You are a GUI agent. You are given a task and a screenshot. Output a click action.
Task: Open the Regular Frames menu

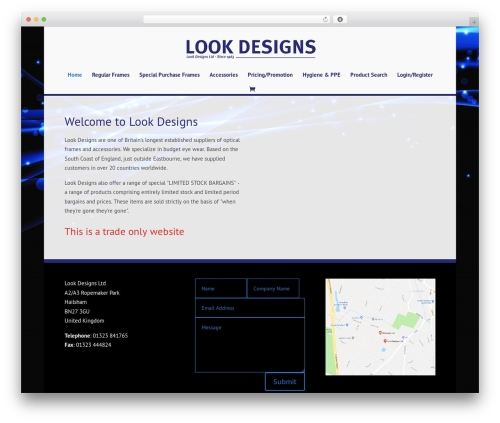(111, 75)
